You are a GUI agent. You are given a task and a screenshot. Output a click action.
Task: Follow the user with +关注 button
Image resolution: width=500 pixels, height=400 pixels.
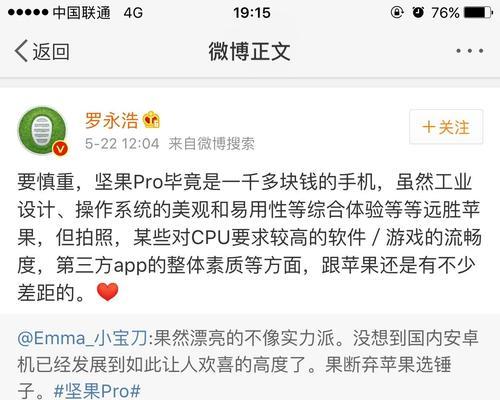pos(446,127)
